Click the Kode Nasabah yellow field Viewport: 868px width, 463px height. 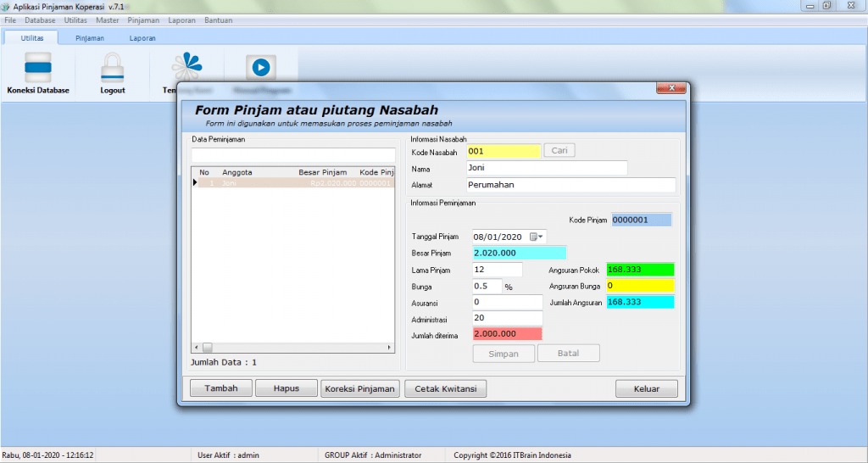pos(504,151)
